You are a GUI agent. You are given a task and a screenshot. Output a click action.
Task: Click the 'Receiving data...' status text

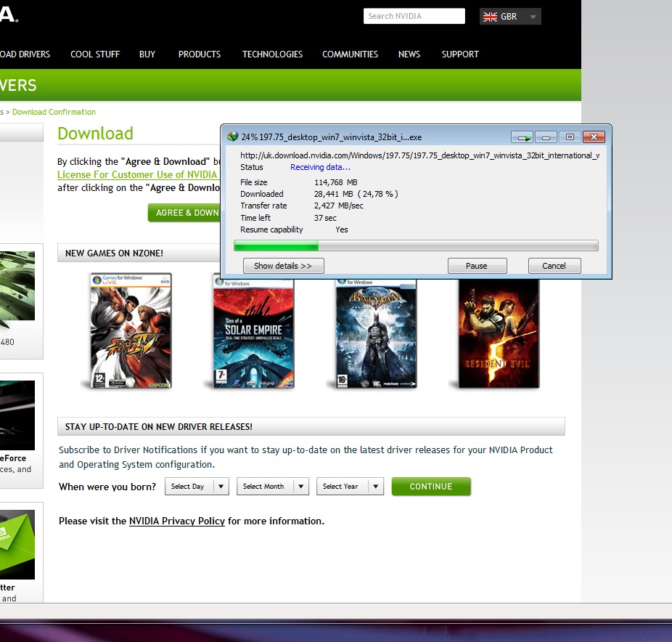click(320, 167)
